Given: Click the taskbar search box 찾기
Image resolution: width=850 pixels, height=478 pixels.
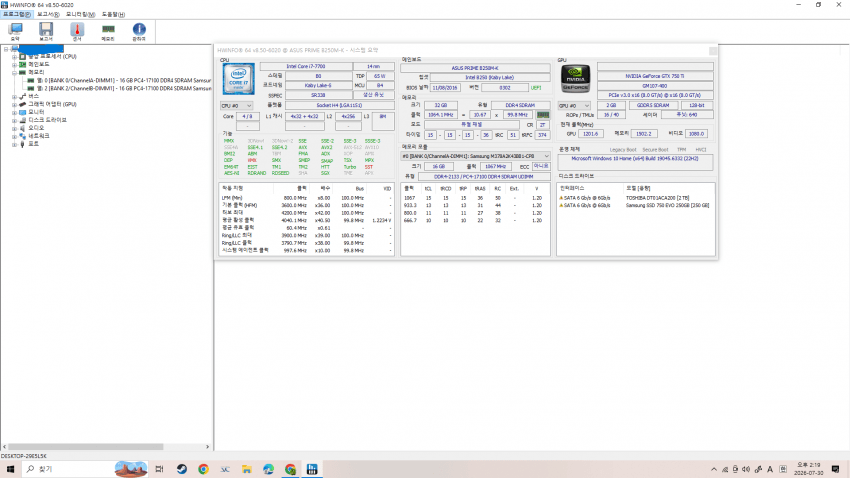Looking at the screenshot, I should [x=86, y=469].
